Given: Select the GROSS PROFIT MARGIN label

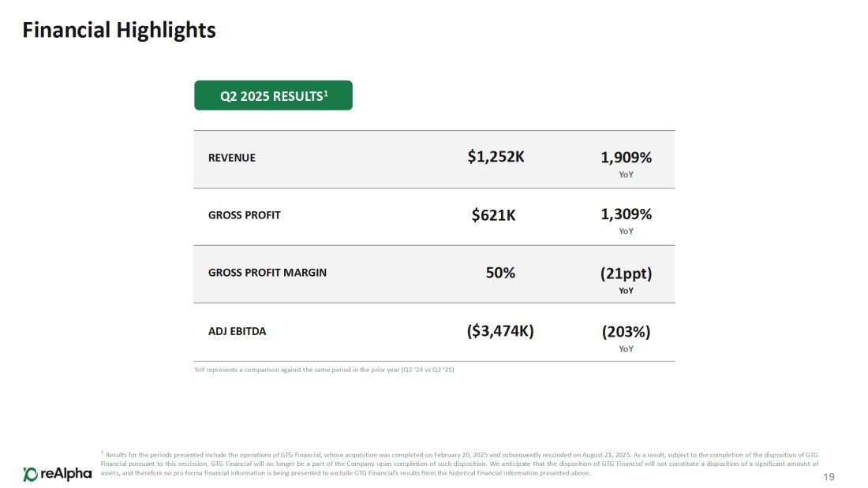Looking at the screenshot, I should tap(267, 273).
